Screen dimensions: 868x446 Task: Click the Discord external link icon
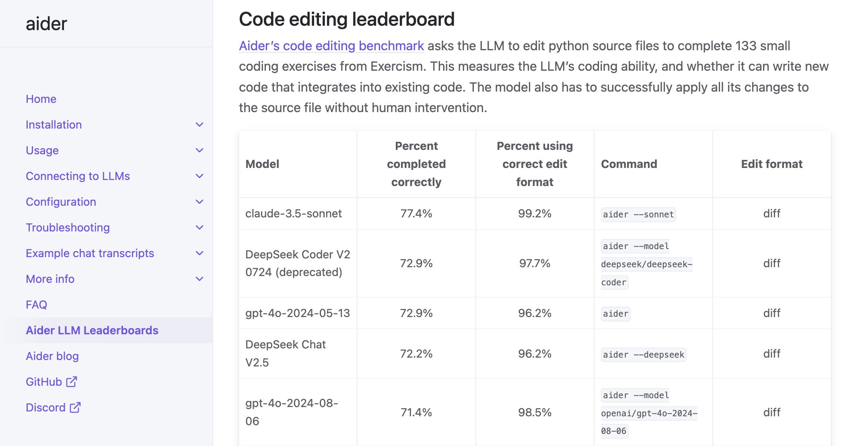[75, 407]
